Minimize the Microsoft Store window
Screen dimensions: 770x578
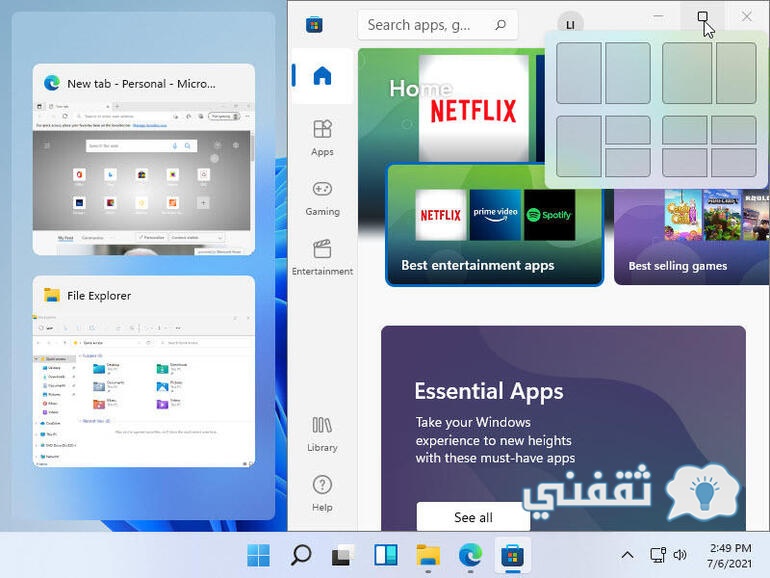tap(658, 16)
